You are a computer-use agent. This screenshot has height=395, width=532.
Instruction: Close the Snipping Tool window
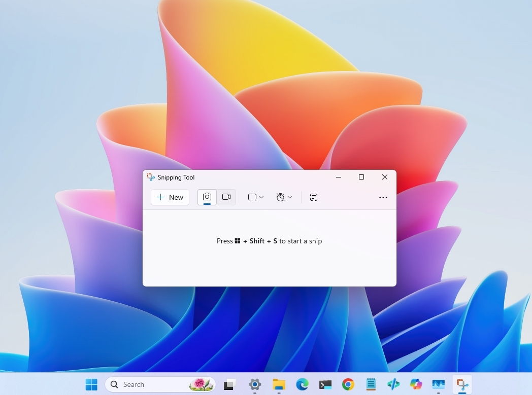click(x=385, y=177)
